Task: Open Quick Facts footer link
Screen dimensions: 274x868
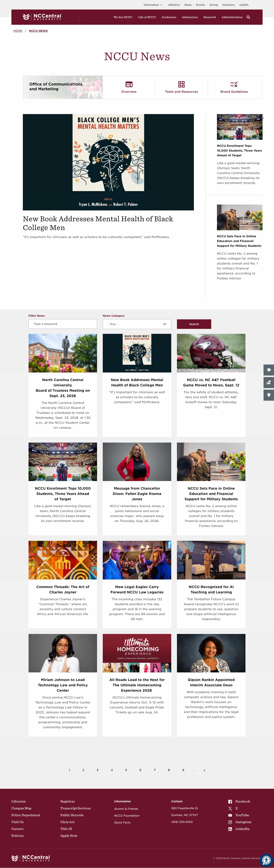Action: 122,822
